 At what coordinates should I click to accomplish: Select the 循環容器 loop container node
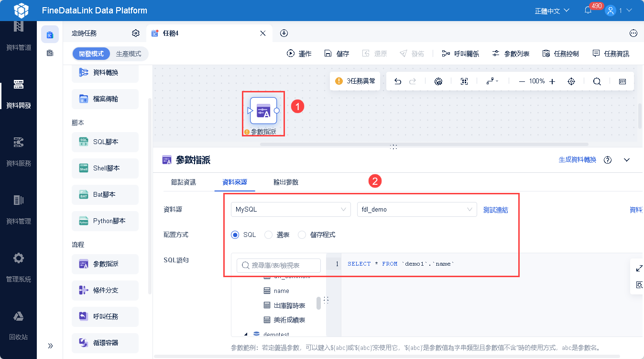[x=105, y=343]
